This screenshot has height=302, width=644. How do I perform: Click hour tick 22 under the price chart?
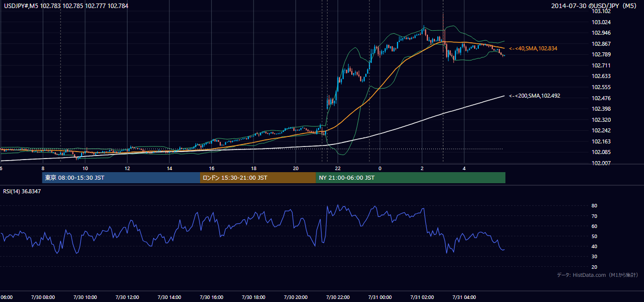click(x=338, y=168)
